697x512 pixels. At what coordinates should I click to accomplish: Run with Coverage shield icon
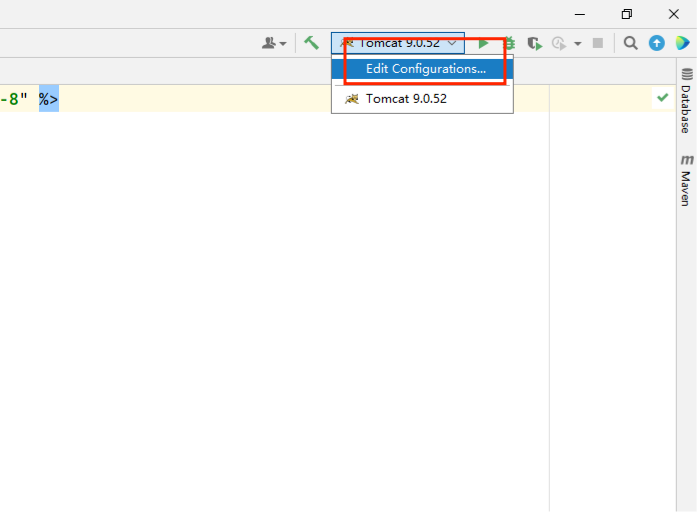point(535,43)
